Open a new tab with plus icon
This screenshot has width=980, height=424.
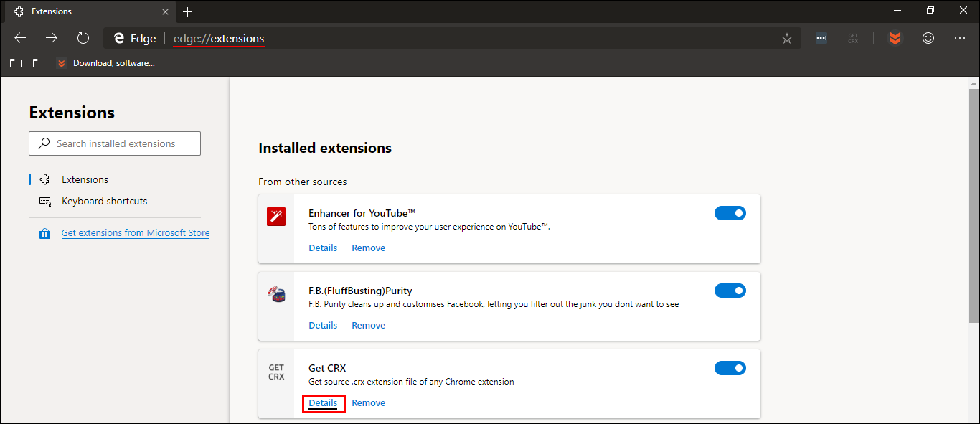click(188, 12)
